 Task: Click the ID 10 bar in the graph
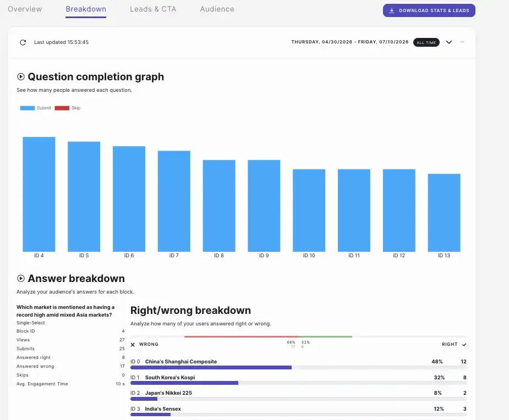point(309,211)
